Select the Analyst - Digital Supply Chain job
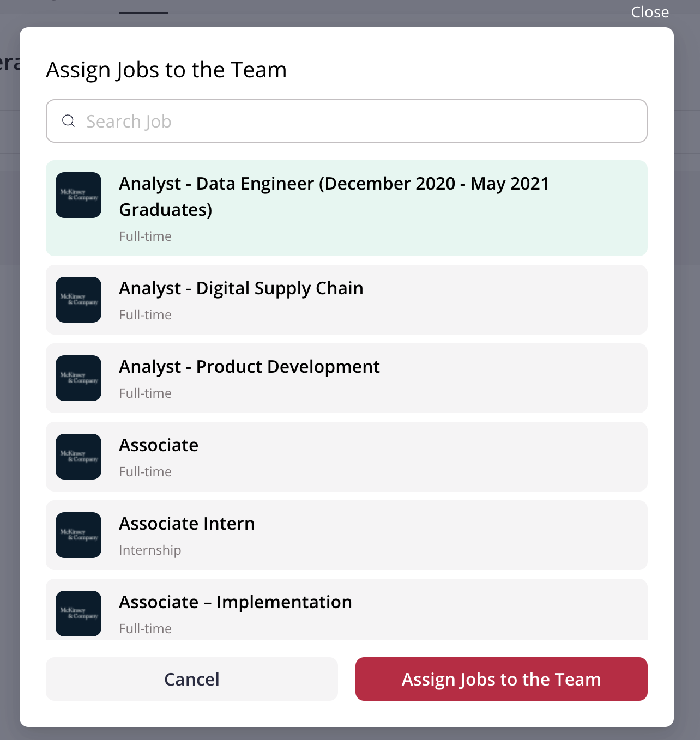The height and width of the screenshot is (740, 700). pos(347,300)
